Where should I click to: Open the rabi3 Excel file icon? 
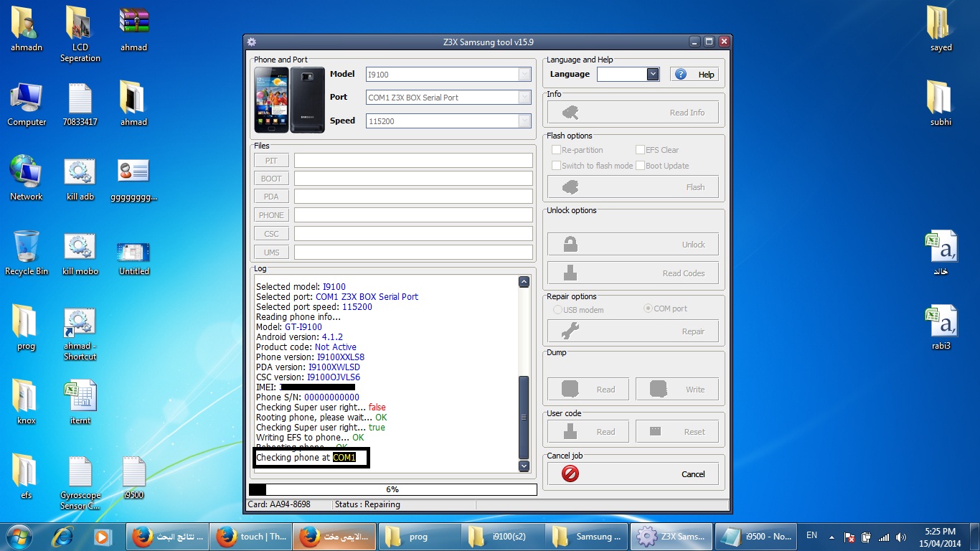[941, 328]
